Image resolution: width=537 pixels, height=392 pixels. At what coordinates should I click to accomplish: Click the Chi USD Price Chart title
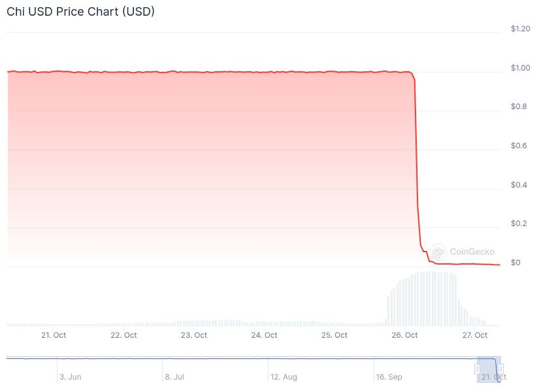click(x=80, y=12)
